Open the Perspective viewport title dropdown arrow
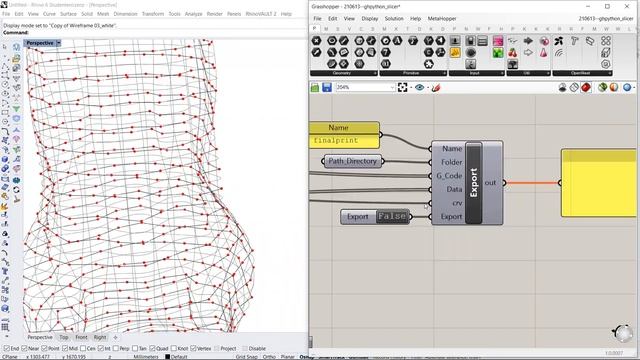The height and width of the screenshot is (360, 640). click(59, 43)
